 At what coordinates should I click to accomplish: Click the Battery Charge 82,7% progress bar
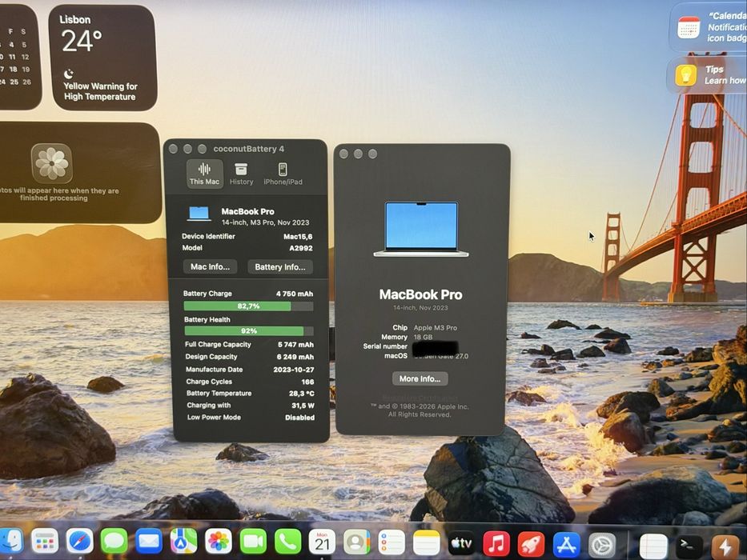[x=249, y=306]
